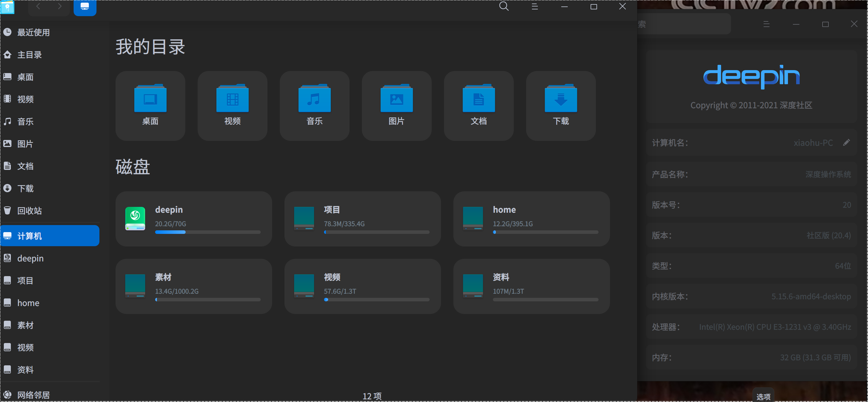Open the file manager hamburger menu
Screen dimensions: 868x402
pos(534,6)
